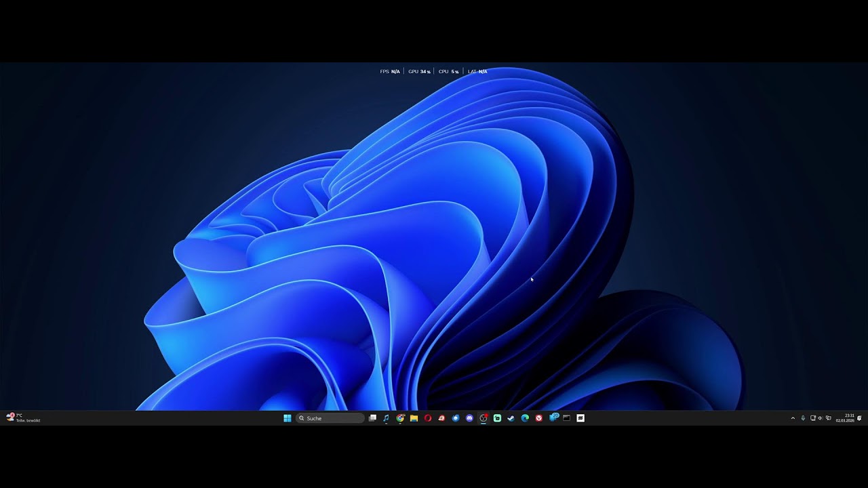Viewport: 868px width, 488px height.
Task: Open the notification bell
Action: point(859,418)
